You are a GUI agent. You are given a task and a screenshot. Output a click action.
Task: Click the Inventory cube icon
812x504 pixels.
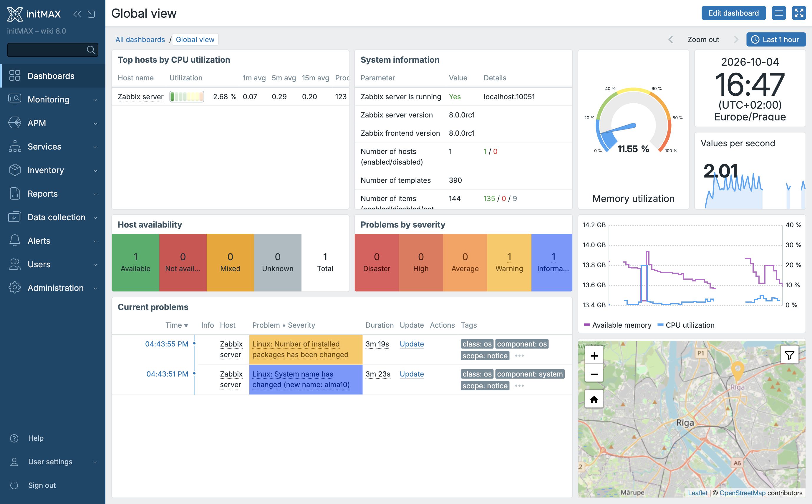tap(15, 170)
